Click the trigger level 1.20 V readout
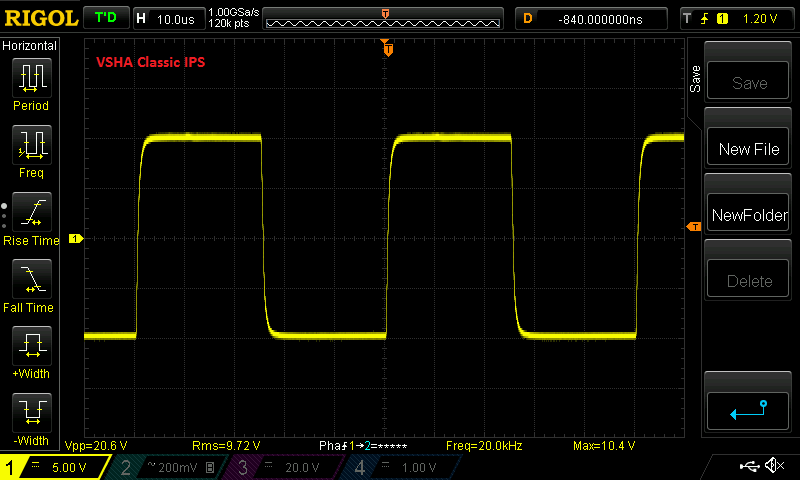This screenshot has height=480, width=800. pos(760,19)
